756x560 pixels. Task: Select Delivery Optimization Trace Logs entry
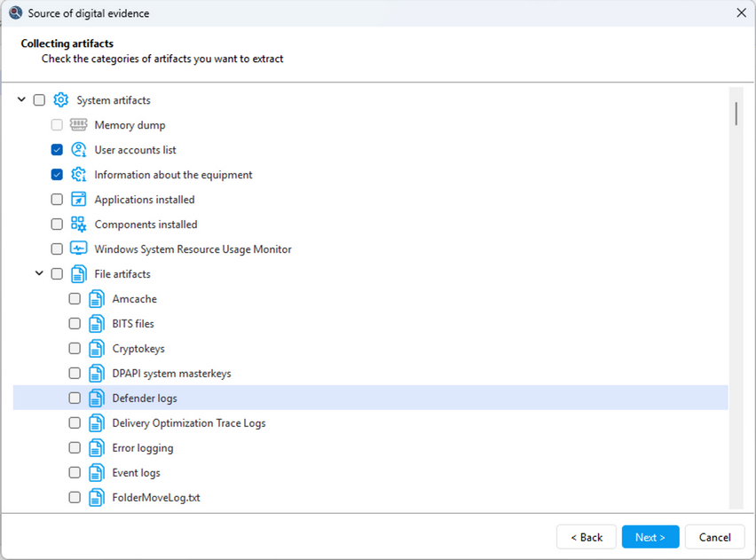coord(188,423)
